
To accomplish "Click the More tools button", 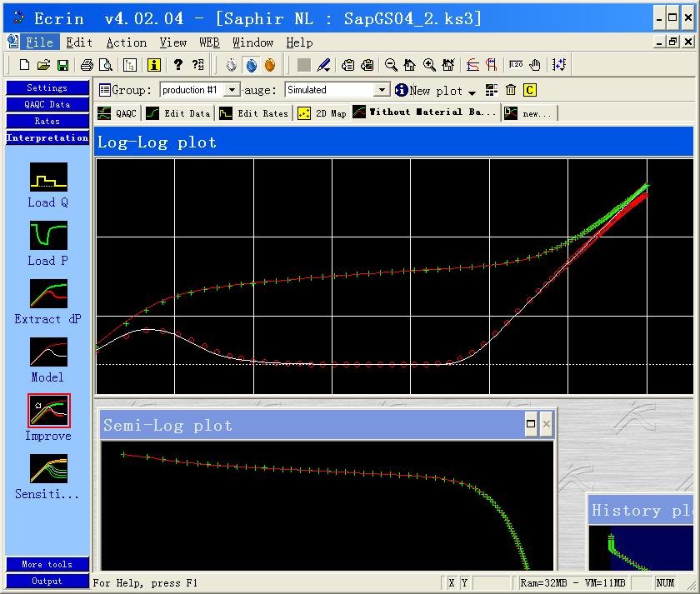I will pos(47,564).
